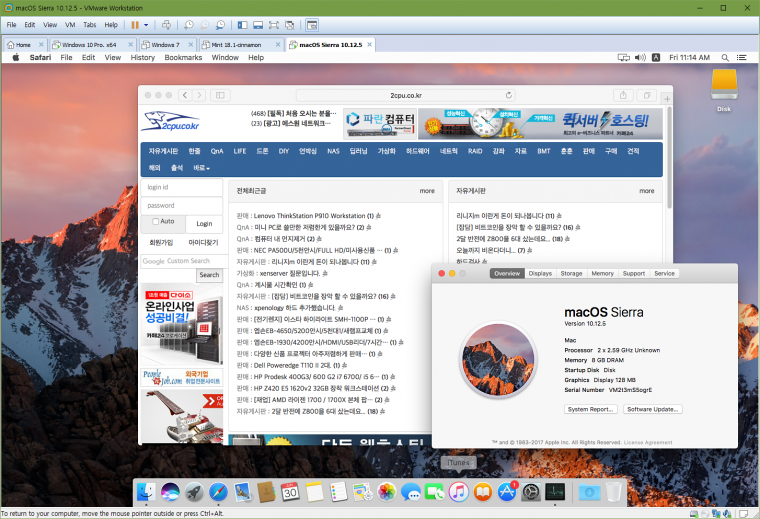Image resolution: width=760 pixels, height=519 pixels.
Task: Open iTunes from the Dock
Action: click(459, 492)
